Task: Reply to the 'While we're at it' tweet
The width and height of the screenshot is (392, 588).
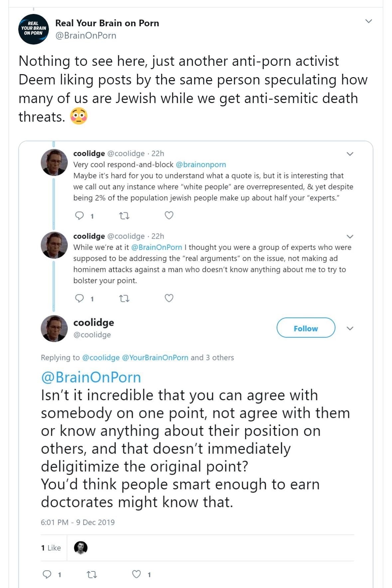Action: (x=79, y=298)
